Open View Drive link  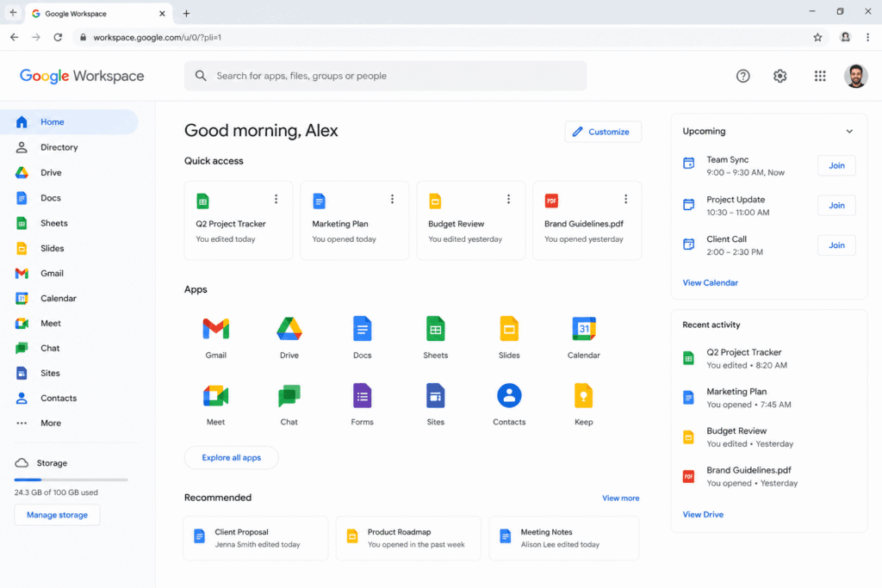click(703, 514)
